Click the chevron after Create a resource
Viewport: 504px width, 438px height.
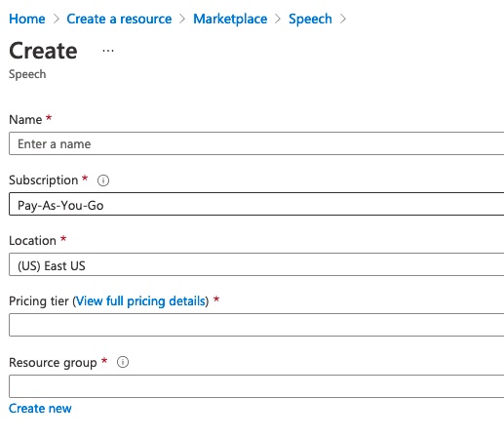point(182,19)
